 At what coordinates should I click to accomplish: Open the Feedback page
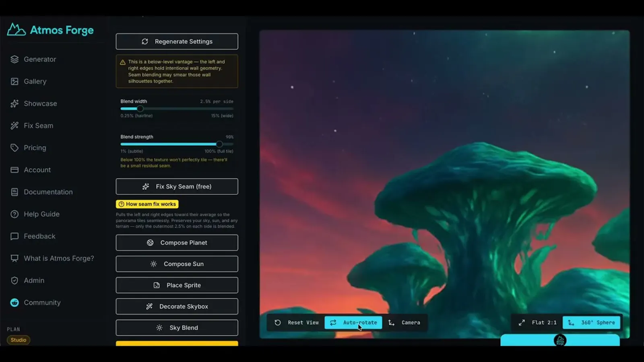(39, 236)
